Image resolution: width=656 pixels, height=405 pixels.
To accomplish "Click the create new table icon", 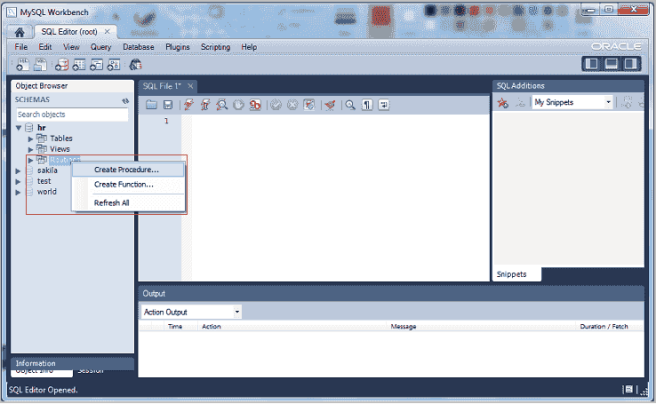I will click(x=79, y=64).
